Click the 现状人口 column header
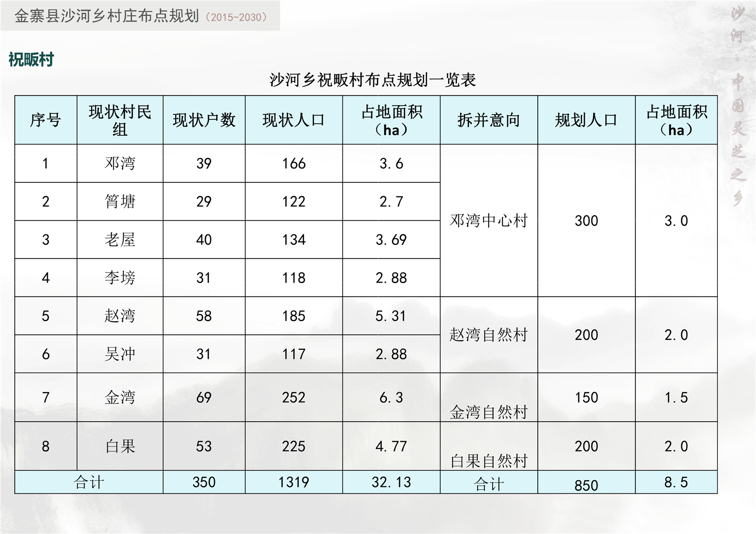The height and width of the screenshot is (534, 756). (293, 120)
